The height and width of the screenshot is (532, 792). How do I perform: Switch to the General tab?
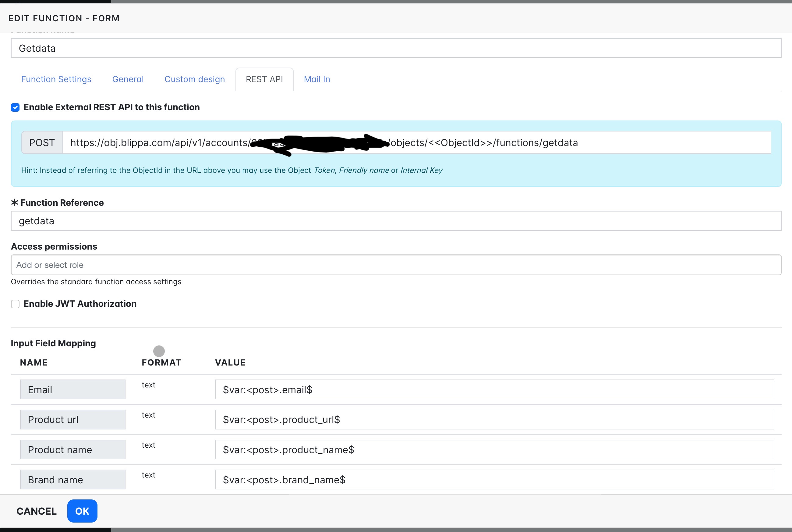point(128,79)
